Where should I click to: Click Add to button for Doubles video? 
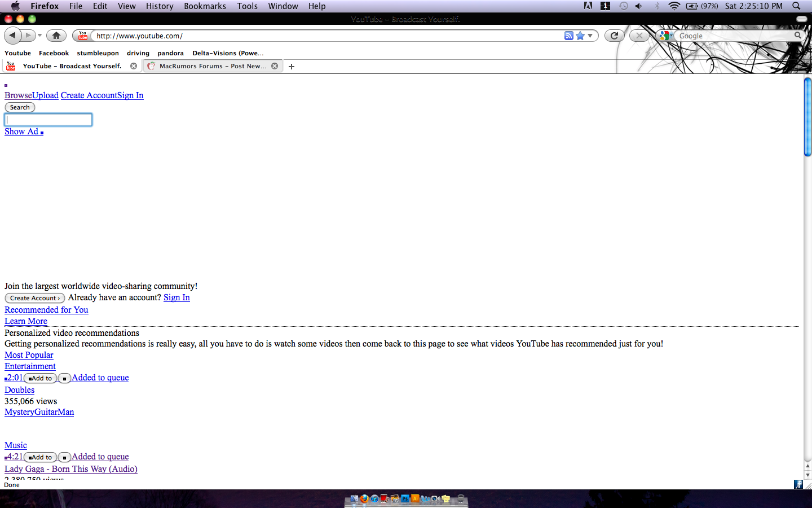point(41,378)
